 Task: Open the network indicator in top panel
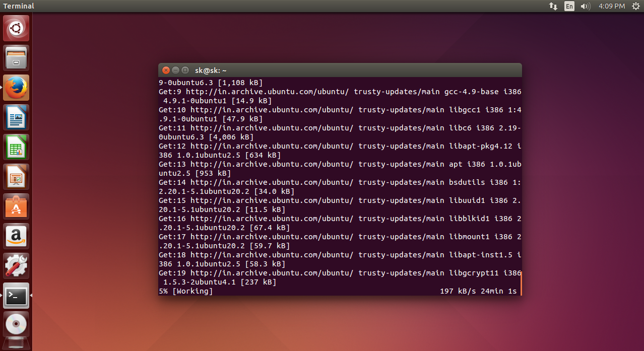pyautogui.click(x=553, y=6)
